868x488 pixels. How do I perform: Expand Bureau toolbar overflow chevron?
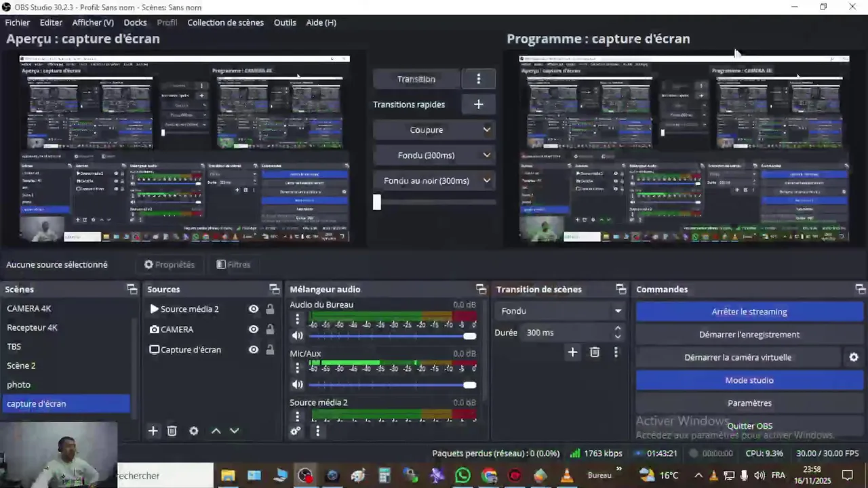[x=618, y=469]
